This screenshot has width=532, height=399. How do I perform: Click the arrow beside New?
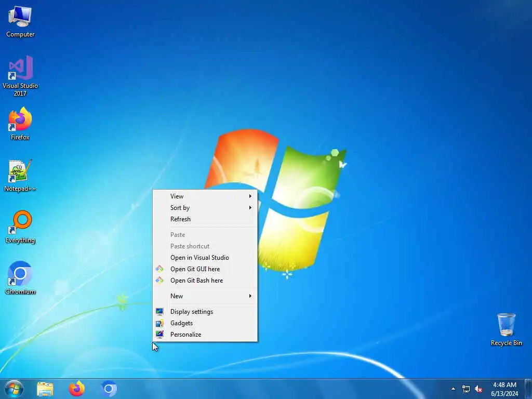(x=250, y=296)
